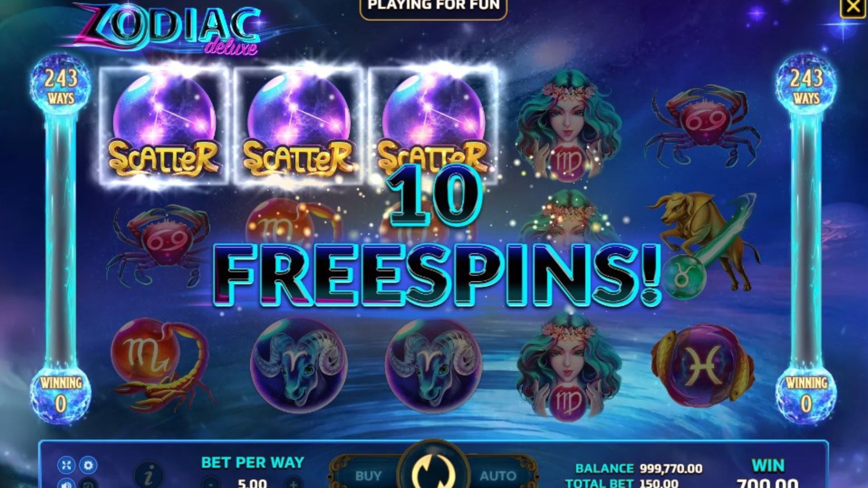Click the top Cancer crab symbol on reel five
Viewport: 868px width, 488px height.
(x=703, y=125)
